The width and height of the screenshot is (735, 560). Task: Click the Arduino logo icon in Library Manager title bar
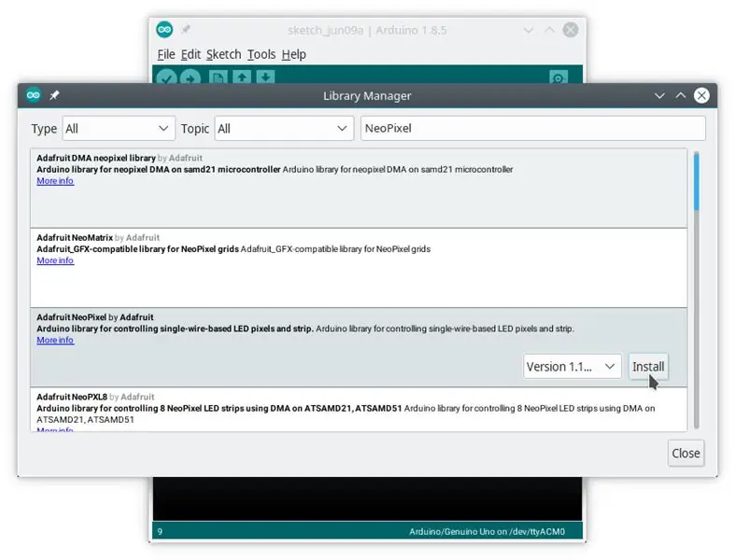coord(34,95)
